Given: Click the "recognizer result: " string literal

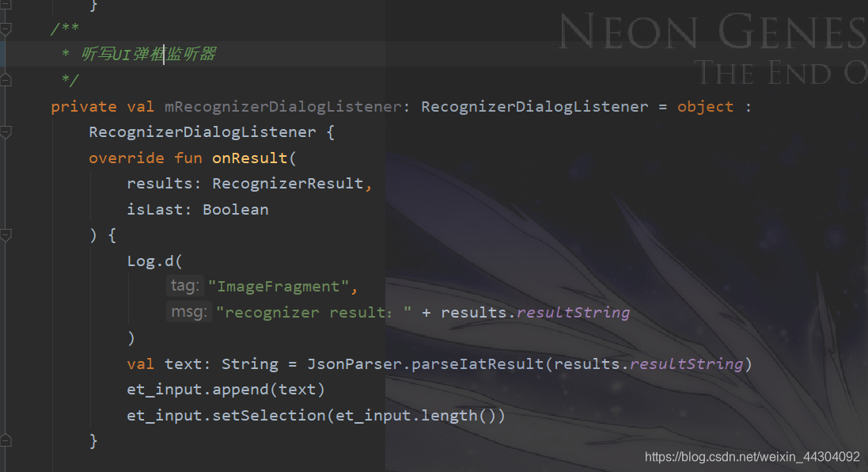Looking at the screenshot, I should pos(314,313).
